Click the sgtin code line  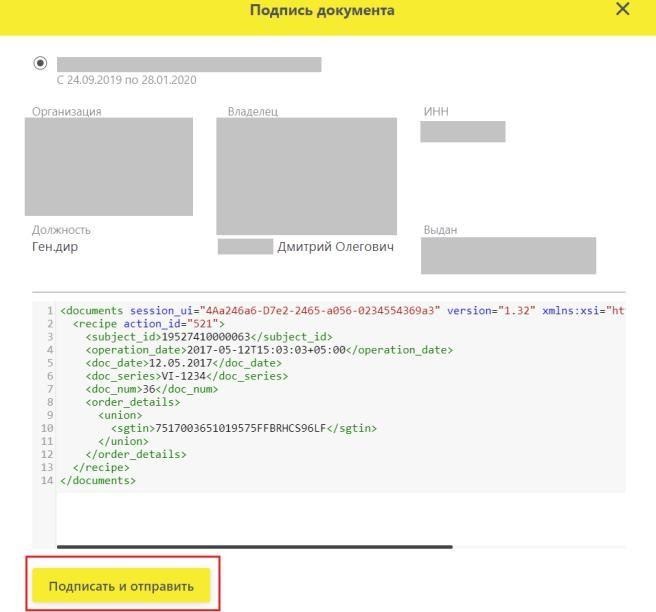[244, 428]
